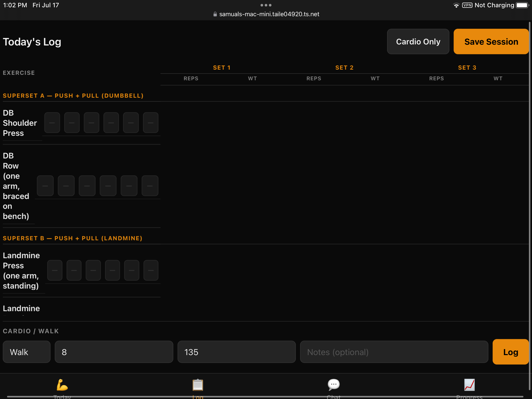The width and height of the screenshot is (532, 399).
Task: Click the CARDIO / WALK section label
Action: coord(31,331)
